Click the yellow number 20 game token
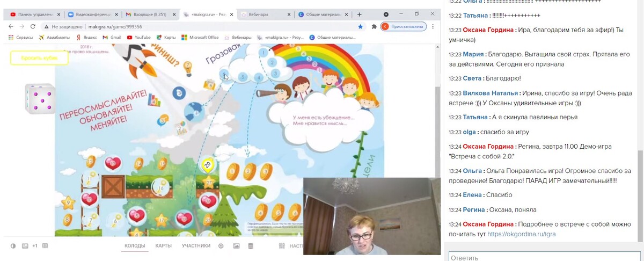Viewport: 644px width, 261px height. [x=207, y=165]
